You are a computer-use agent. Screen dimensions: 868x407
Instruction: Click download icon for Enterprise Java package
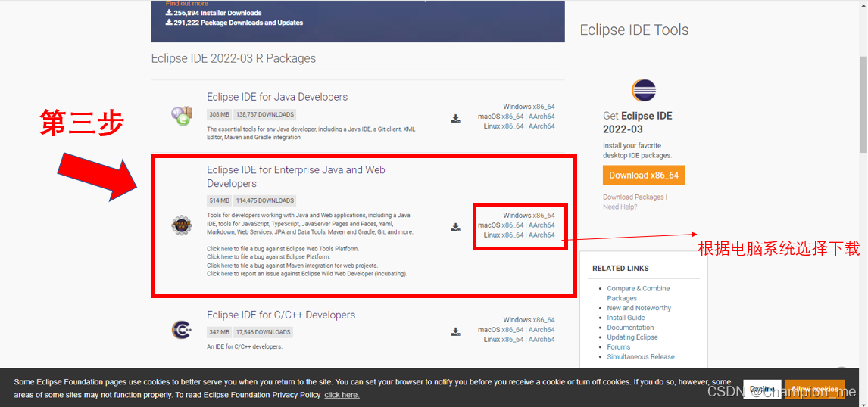point(456,227)
